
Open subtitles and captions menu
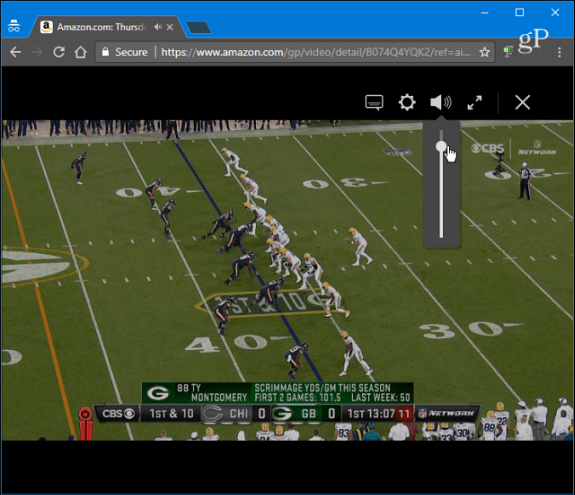click(x=374, y=102)
